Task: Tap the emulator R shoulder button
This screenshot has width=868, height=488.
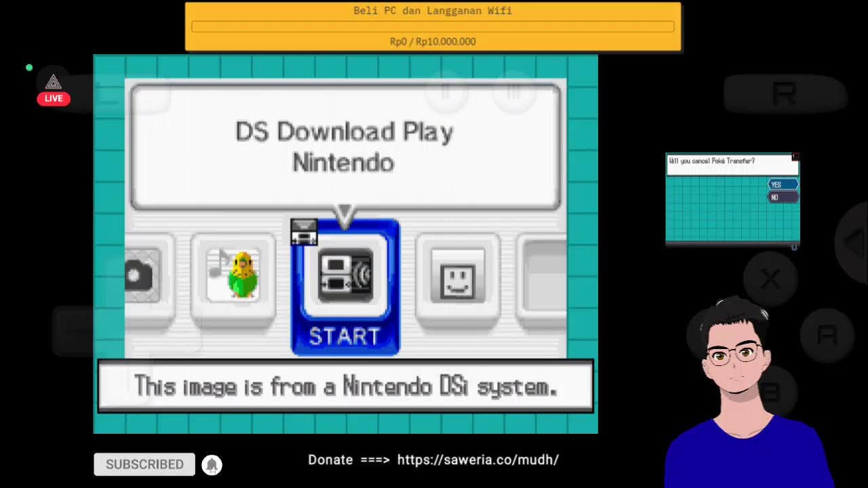Action: click(x=785, y=94)
